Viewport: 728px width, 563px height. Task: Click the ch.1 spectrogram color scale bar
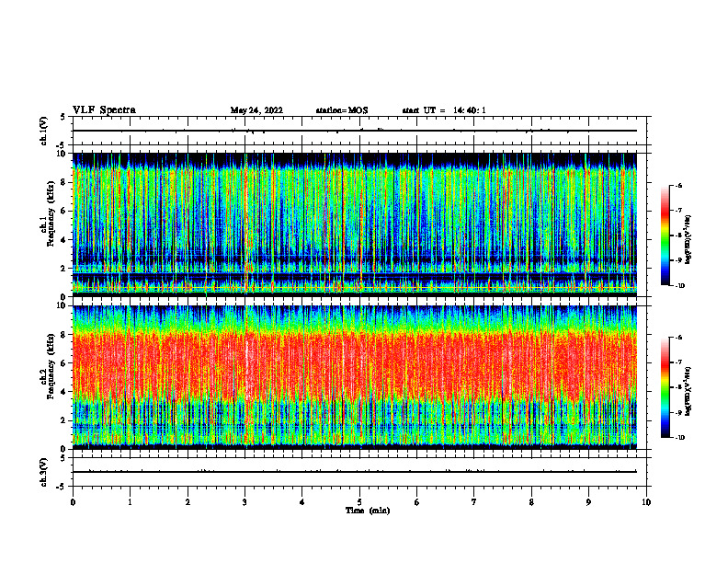[665, 236]
